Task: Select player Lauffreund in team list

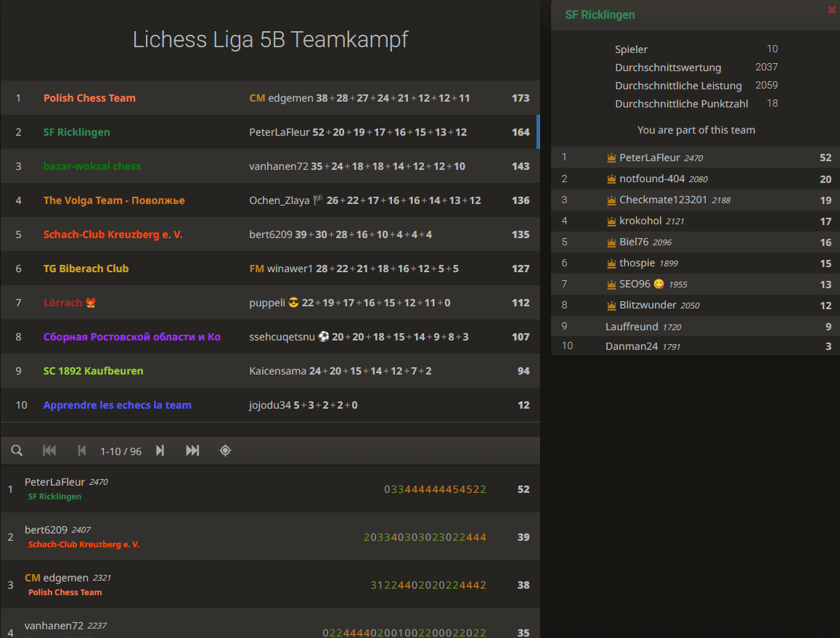Action: (x=632, y=327)
